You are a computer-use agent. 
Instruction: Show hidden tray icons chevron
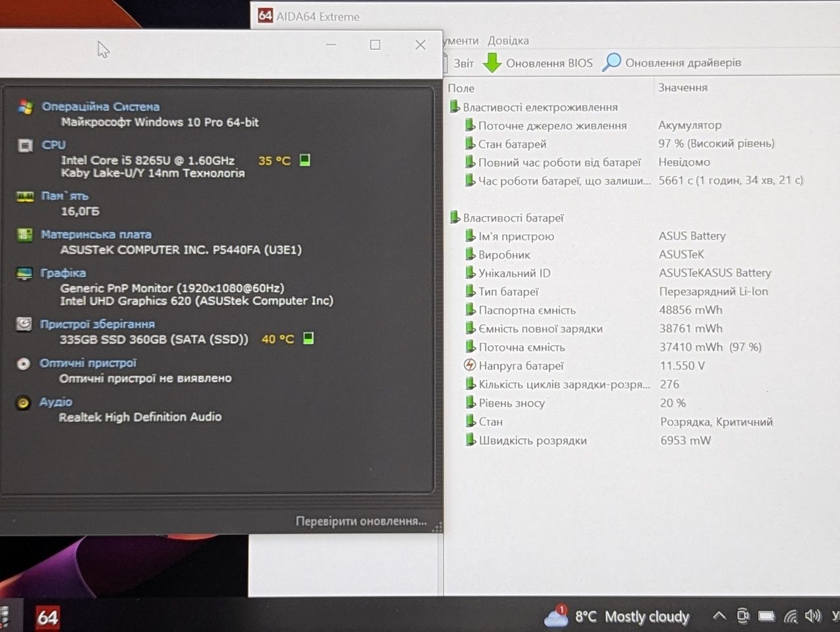[x=719, y=616]
